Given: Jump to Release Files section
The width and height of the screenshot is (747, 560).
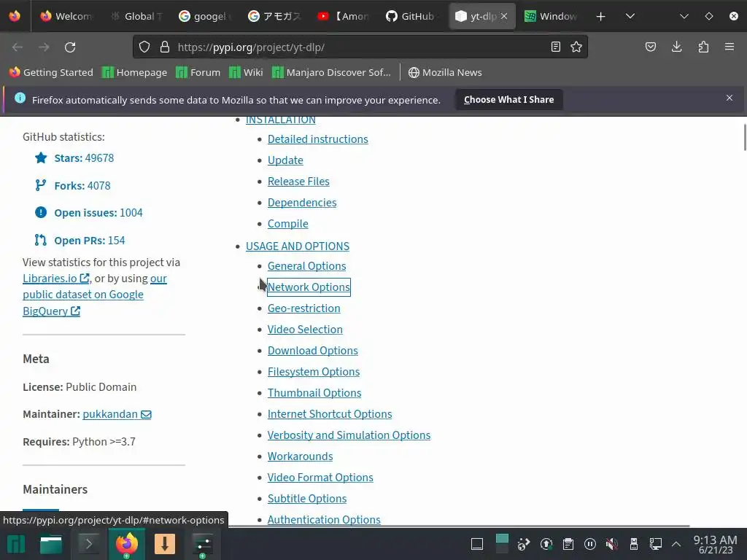Looking at the screenshot, I should [x=298, y=182].
